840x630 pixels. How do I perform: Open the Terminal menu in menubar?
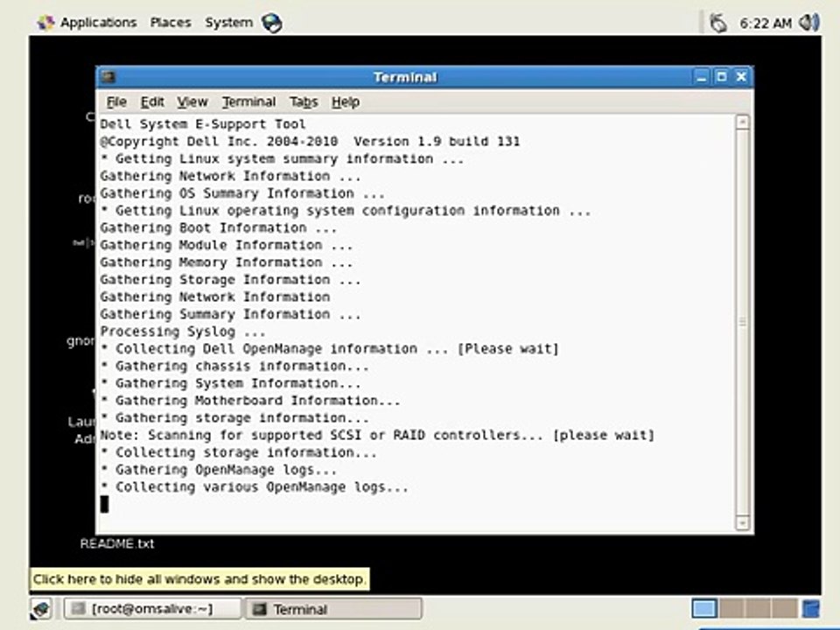tap(248, 101)
